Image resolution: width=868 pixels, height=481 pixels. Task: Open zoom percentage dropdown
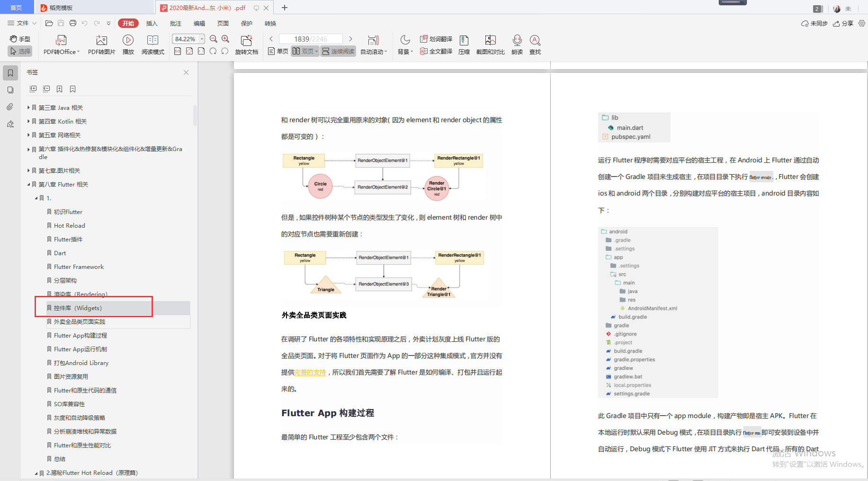[202, 39]
